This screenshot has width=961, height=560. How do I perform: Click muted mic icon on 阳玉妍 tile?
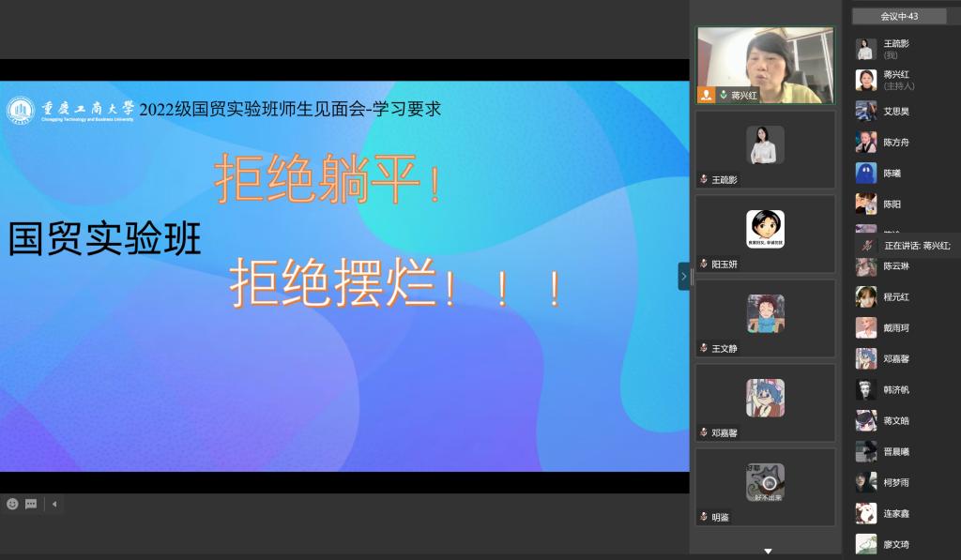click(x=704, y=264)
